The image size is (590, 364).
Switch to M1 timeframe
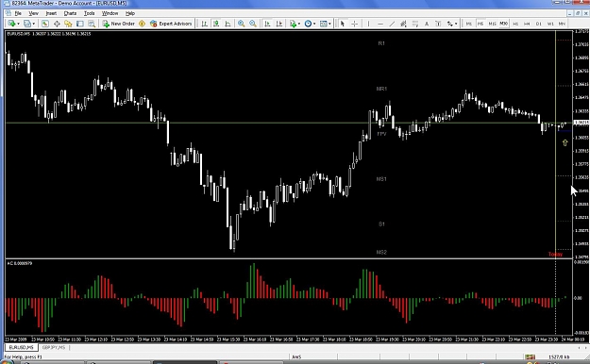469,24
